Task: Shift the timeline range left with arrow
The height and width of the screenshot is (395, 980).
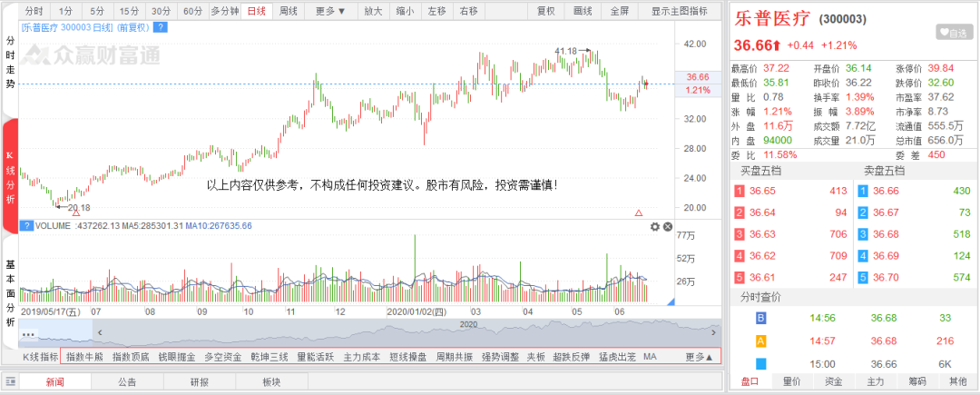Action: (100, 333)
